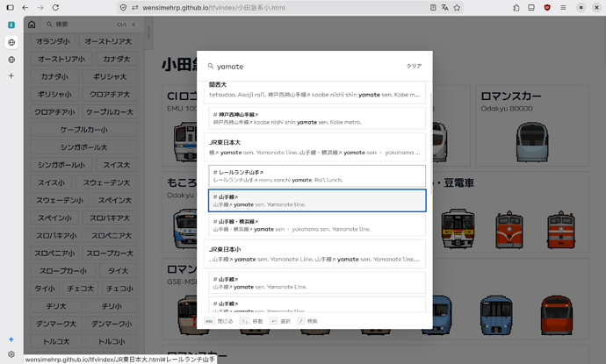This screenshot has width=606, height=364.
Task: Switch to the second globe tab
Action: pyautogui.click(x=11, y=60)
